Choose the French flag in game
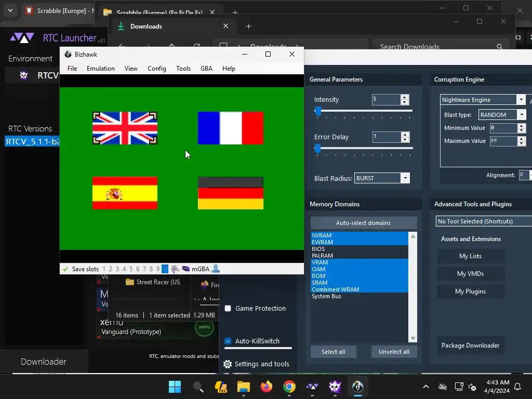Image resolution: width=532 pixels, height=399 pixels. click(230, 128)
